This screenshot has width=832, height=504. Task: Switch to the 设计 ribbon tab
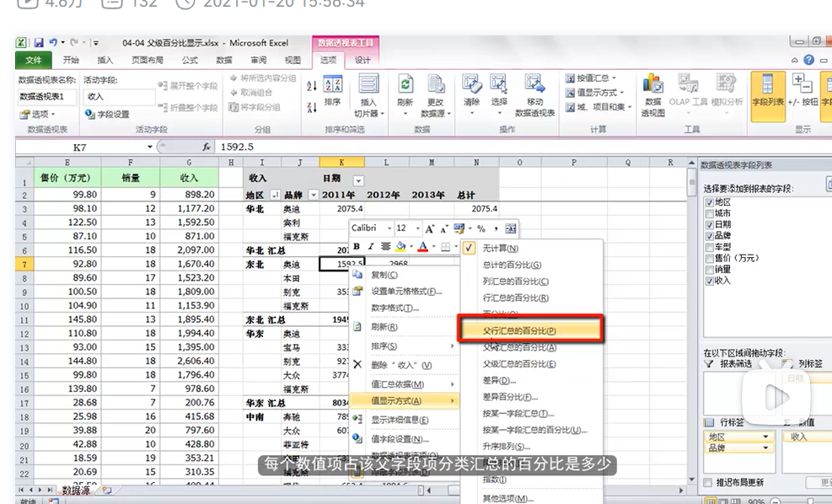[x=363, y=60]
